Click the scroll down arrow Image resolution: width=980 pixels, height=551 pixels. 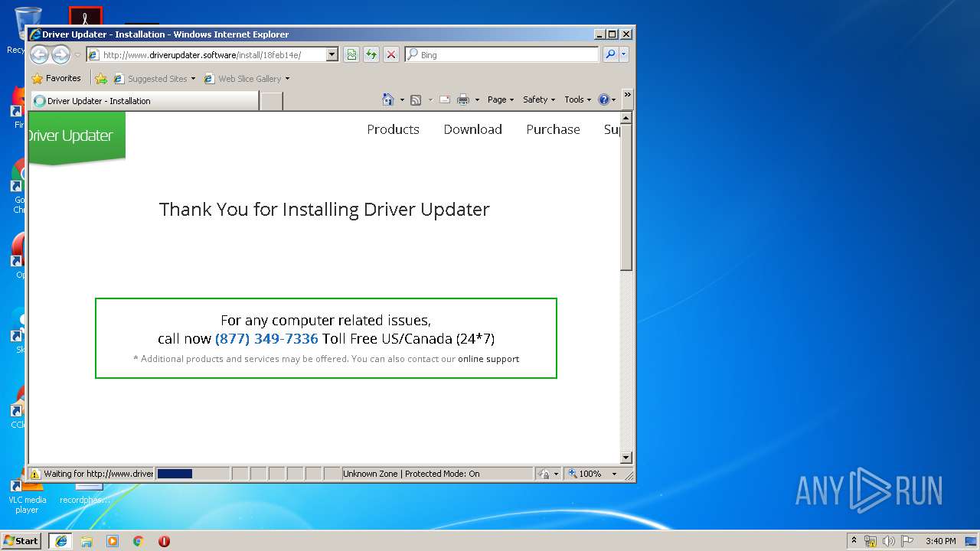[x=626, y=458]
